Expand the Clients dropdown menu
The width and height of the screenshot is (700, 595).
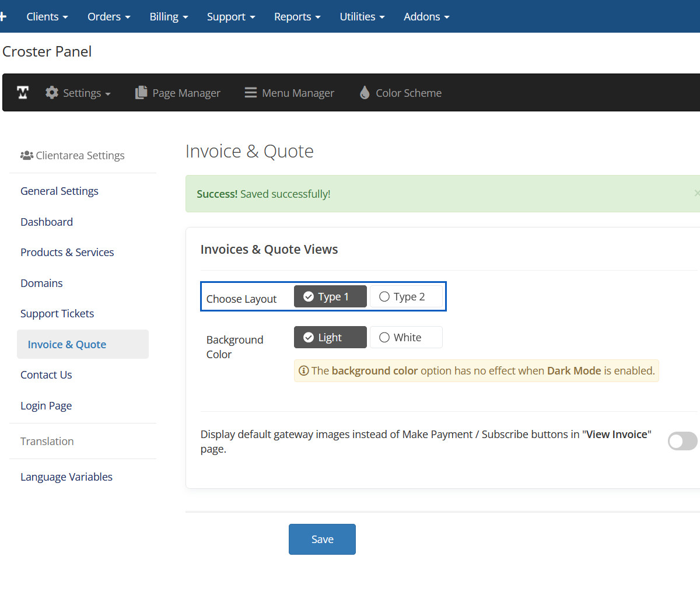click(47, 17)
